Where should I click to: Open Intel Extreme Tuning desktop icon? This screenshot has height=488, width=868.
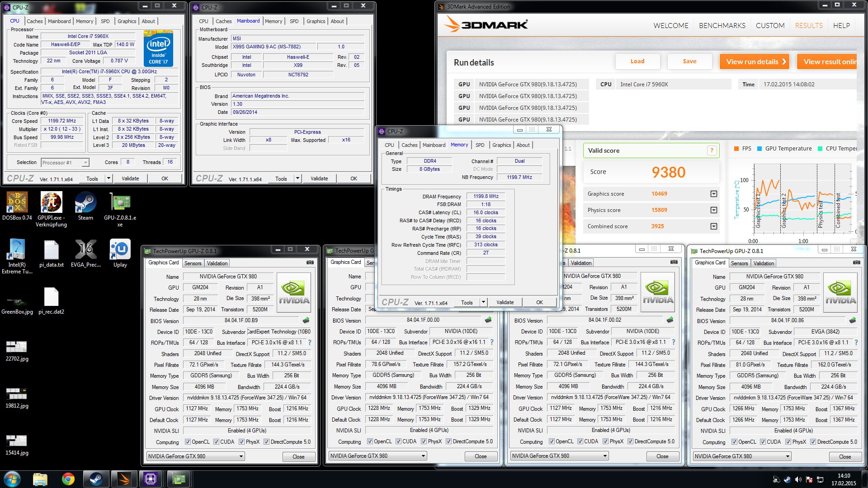point(17,256)
